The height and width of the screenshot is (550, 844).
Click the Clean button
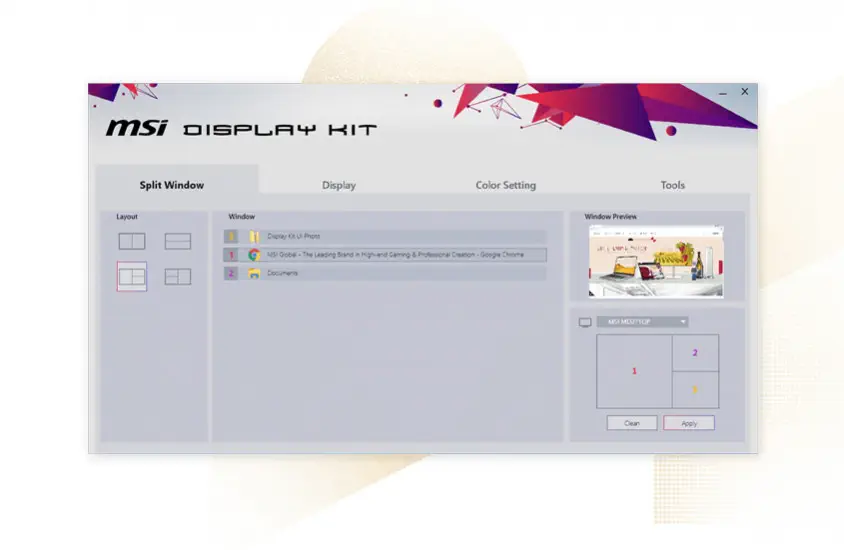pyautogui.click(x=632, y=423)
